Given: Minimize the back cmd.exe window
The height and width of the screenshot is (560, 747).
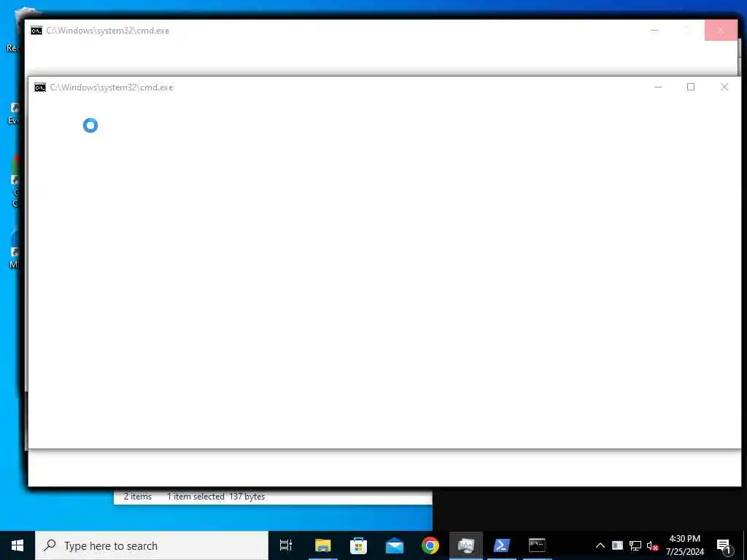Looking at the screenshot, I should coord(654,30).
